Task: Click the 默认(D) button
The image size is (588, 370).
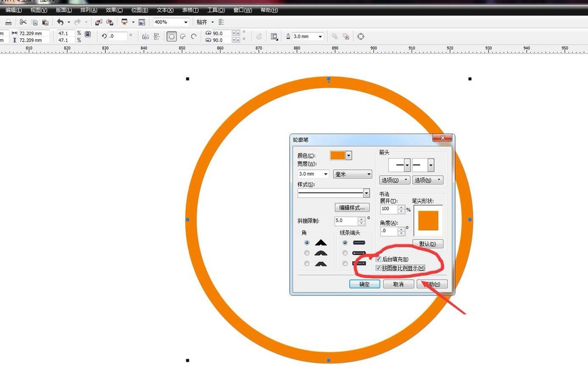Action: [x=428, y=244]
